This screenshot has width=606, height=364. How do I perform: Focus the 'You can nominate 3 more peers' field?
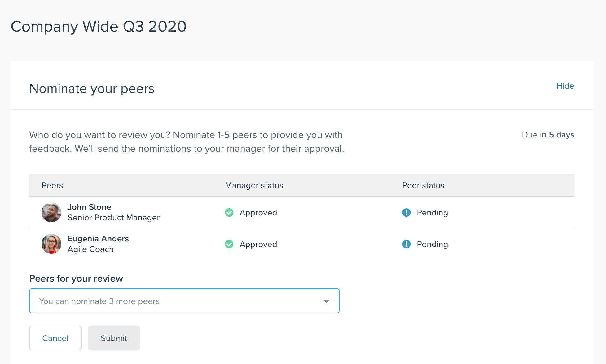click(x=184, y=301)
